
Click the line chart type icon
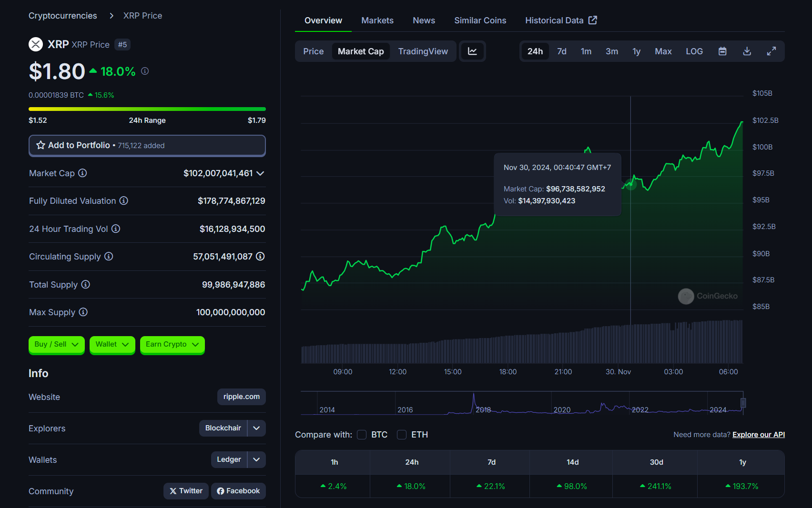(472, 51)
